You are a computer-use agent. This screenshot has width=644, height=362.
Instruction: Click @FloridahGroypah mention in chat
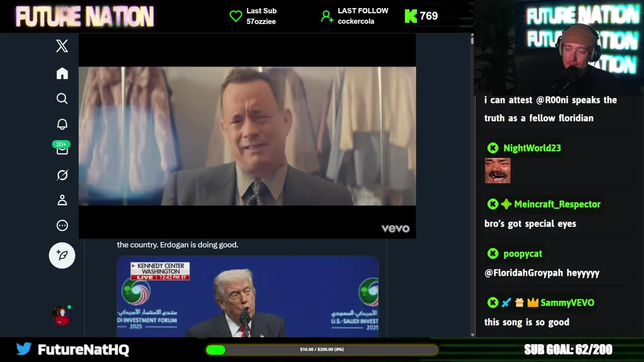pos(523,273)
